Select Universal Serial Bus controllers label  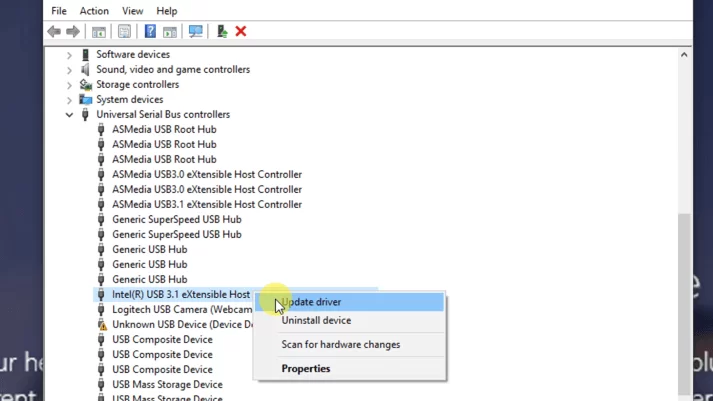(x=163, y=115)
